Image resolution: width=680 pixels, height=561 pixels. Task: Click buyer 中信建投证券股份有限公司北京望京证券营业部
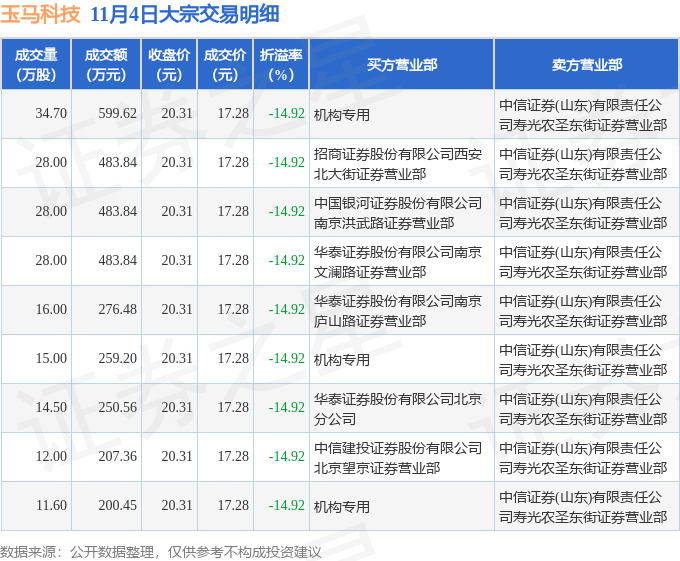[398, 458]
